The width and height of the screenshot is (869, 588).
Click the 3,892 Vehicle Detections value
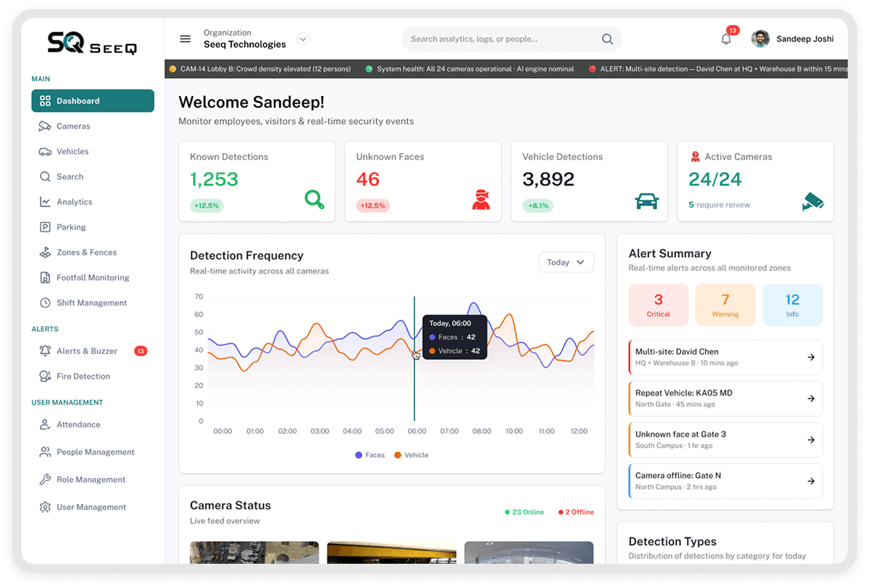point(548,180)
